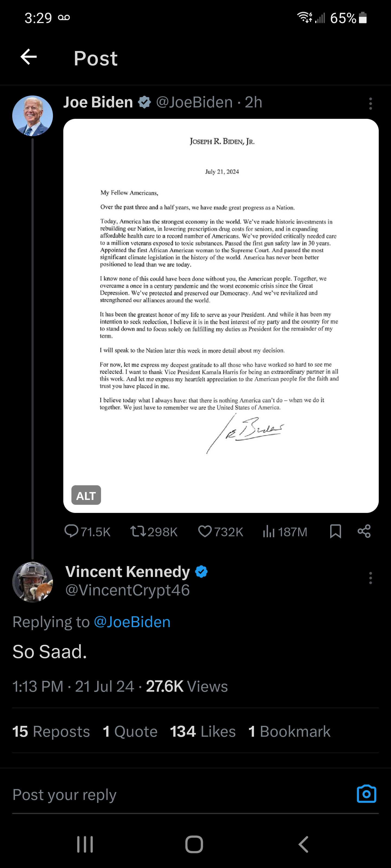The image size is (391, 868).
Task: Share Joe Biden's post
Action: (364, 531)
